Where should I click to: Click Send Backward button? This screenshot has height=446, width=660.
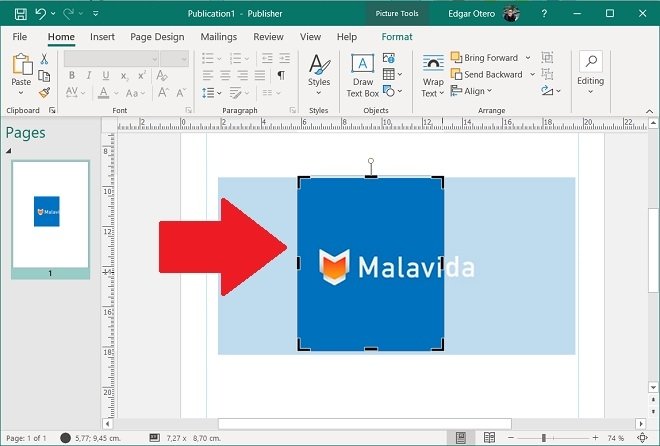tap(487, 74)
